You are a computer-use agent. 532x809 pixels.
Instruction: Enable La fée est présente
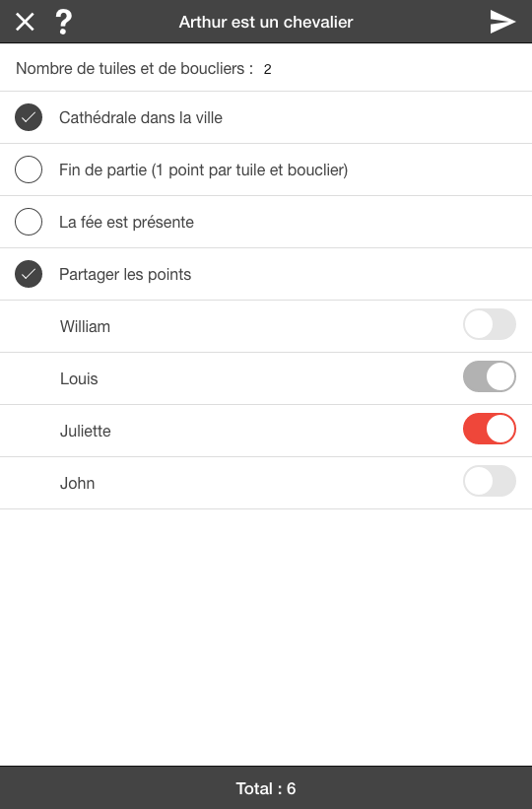(29, 222)
